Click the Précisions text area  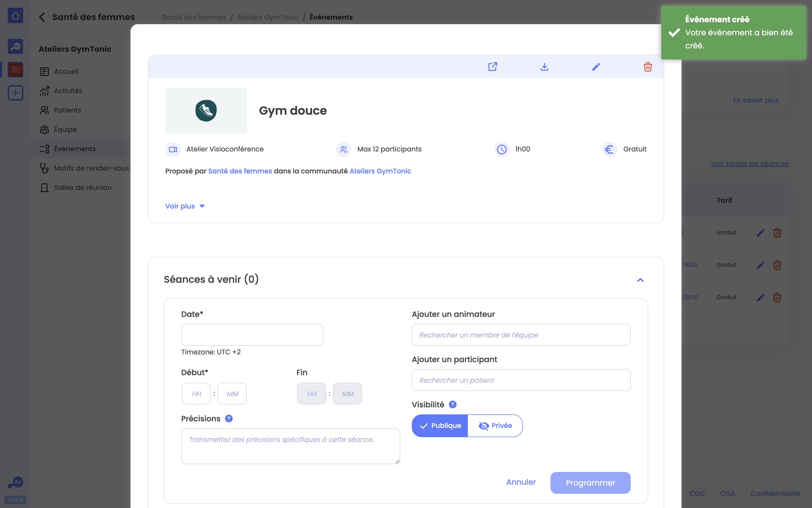(x=290, y=446)
